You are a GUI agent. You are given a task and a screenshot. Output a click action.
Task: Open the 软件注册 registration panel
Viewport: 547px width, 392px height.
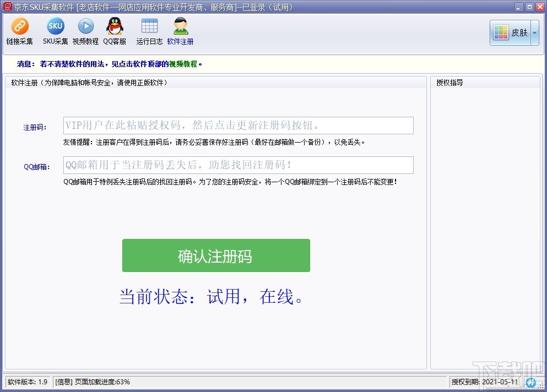pyautogui.click(x=180, y=31)
